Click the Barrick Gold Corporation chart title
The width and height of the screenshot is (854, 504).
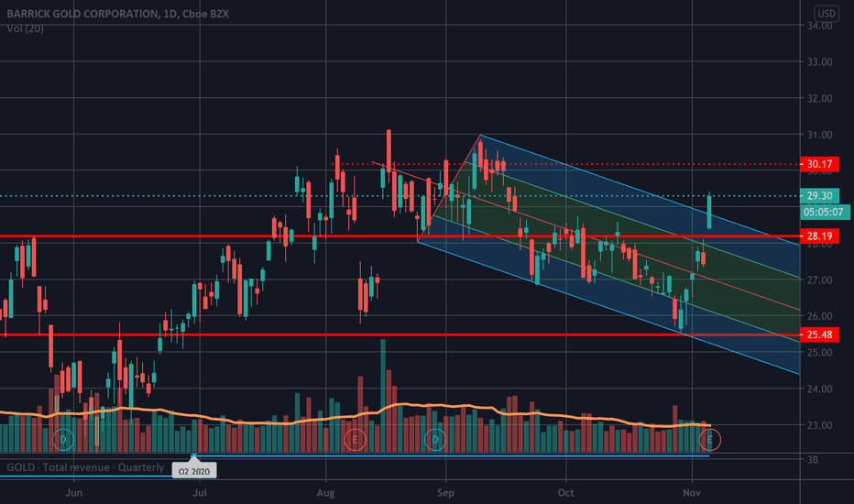(x=117, y=14)
